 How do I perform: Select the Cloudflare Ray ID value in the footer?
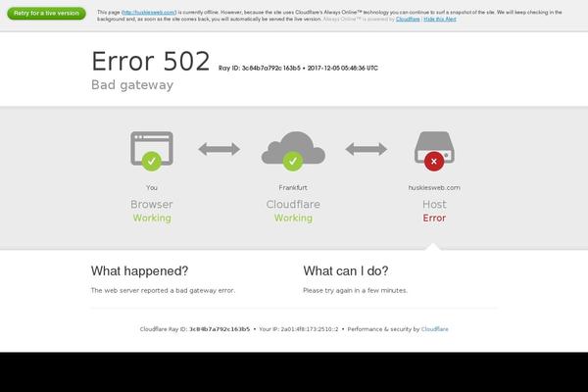point(220,329)
